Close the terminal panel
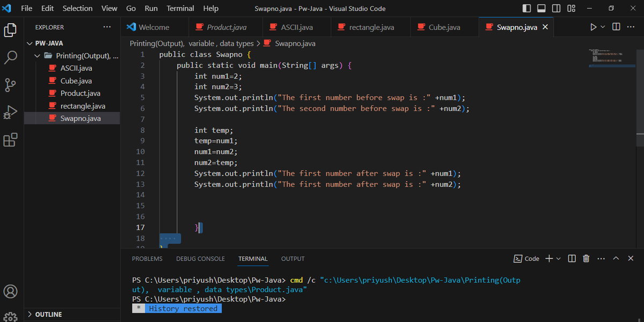Image resolution: width=644 pixels, height=322 pixels. coord(631,259)
